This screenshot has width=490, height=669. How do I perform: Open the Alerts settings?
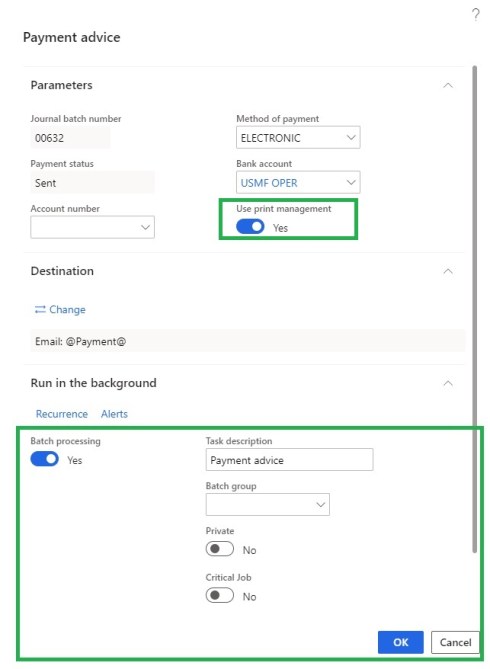pyautogui.click(x=114, y=414)
